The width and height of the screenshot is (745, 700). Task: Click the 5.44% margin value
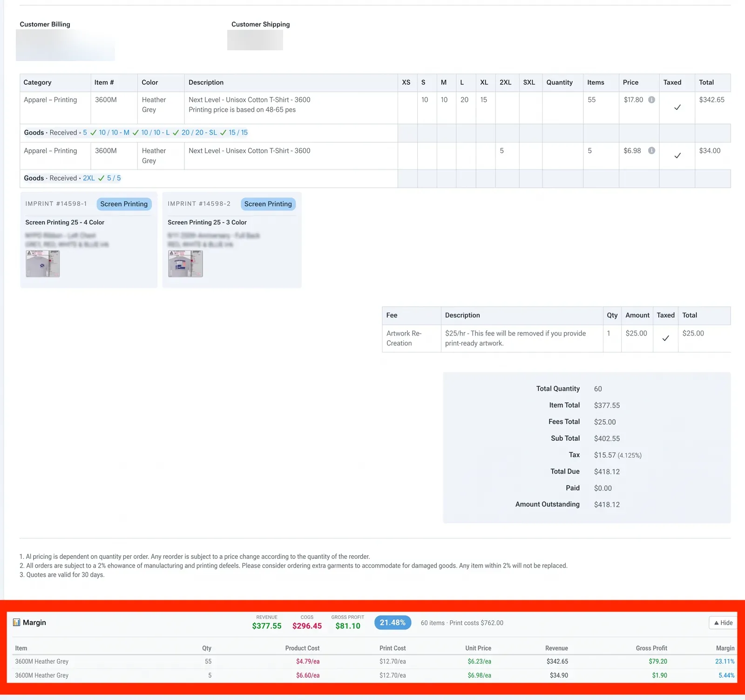point(726,675)
